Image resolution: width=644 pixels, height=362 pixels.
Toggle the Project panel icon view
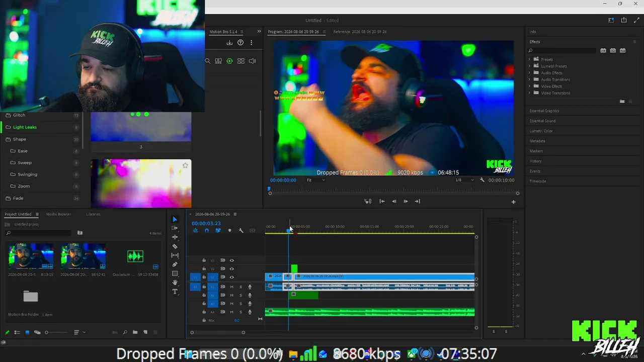coord(27,332)
